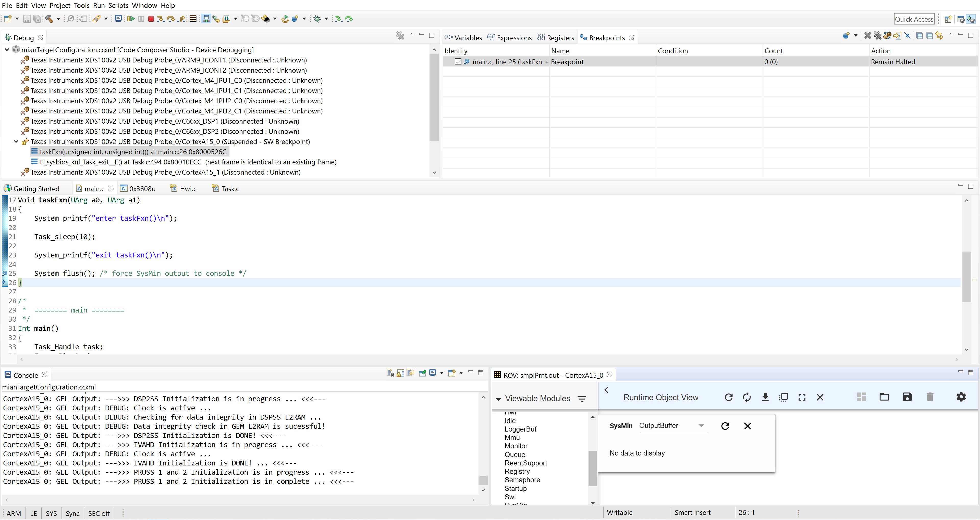980x520 pixels.
Task: Select Semaphore in Viewable Modules list
Action: [x=522, y=480]
